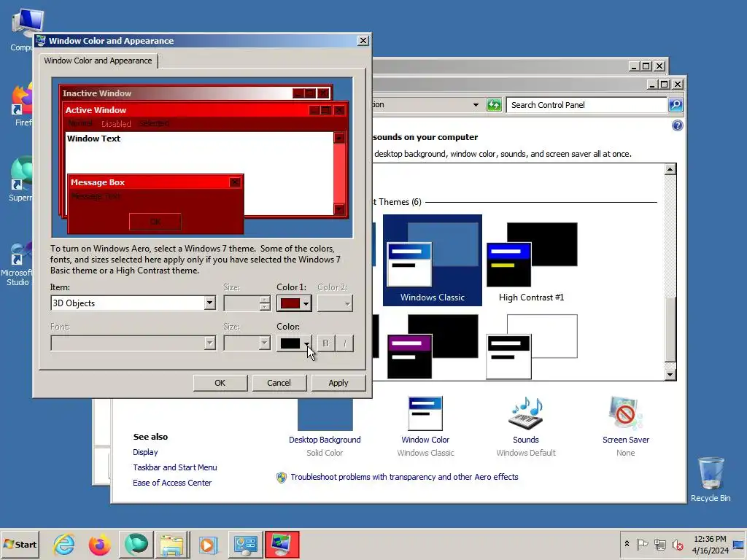The height and width of the screenshot is (560, 747).
Task: Open Ease of Access Center link
Action: coord(172,483)
